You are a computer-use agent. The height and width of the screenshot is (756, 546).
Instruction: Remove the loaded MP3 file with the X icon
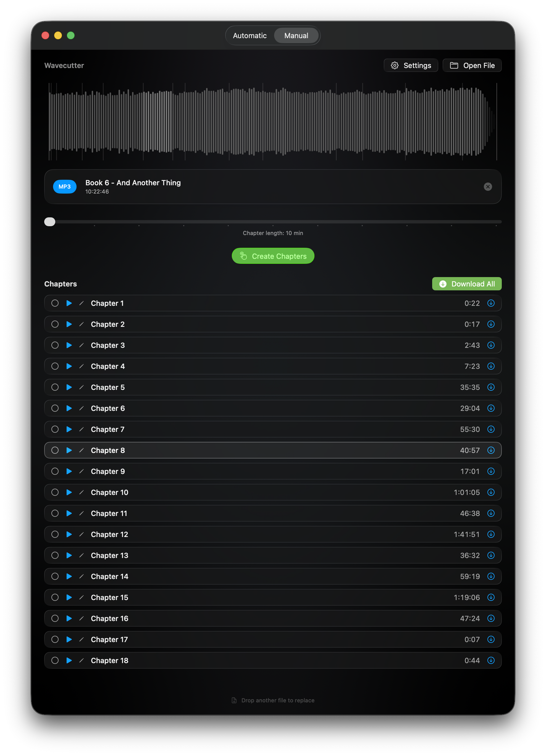487,187
